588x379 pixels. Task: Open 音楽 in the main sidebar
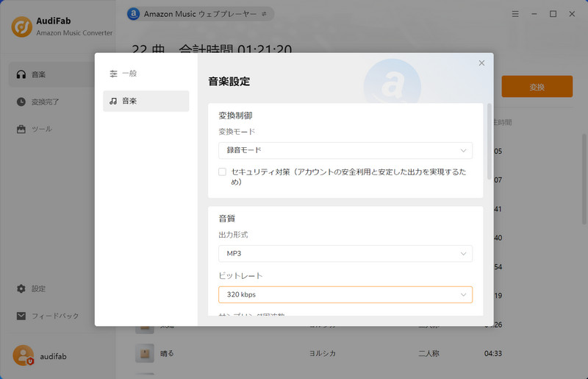tap(51, 74)
